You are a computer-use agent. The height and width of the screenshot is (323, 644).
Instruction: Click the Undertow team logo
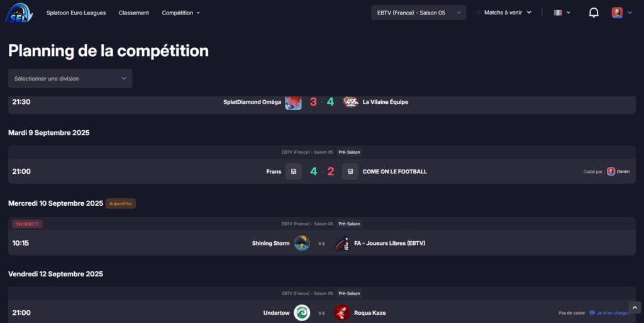point(302,313)
